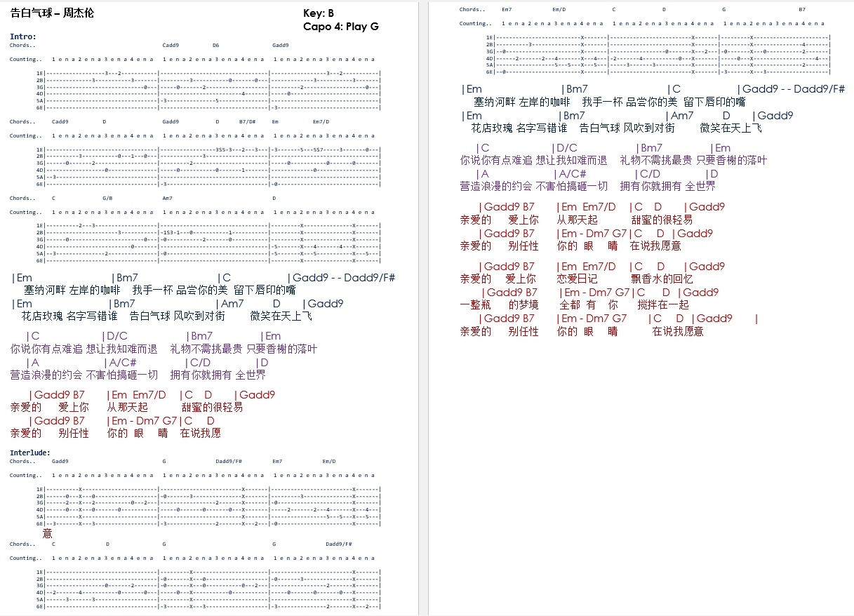Click right-page lyric 想让我知难而退
The image size is (854, 616).
(572, 161)
